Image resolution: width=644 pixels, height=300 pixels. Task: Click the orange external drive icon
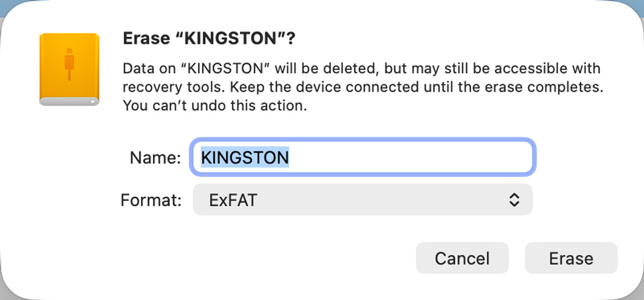coord(69,69)
